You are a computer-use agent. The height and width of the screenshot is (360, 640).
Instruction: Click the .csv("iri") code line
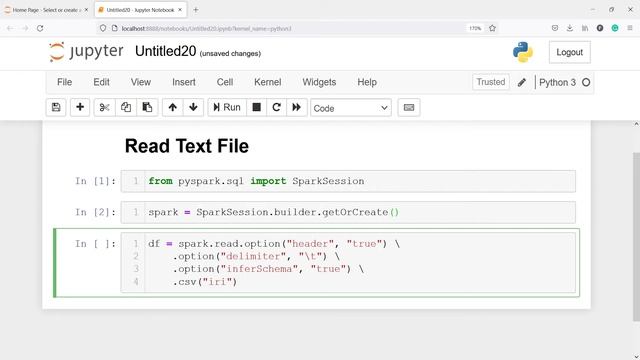point(205,282)
